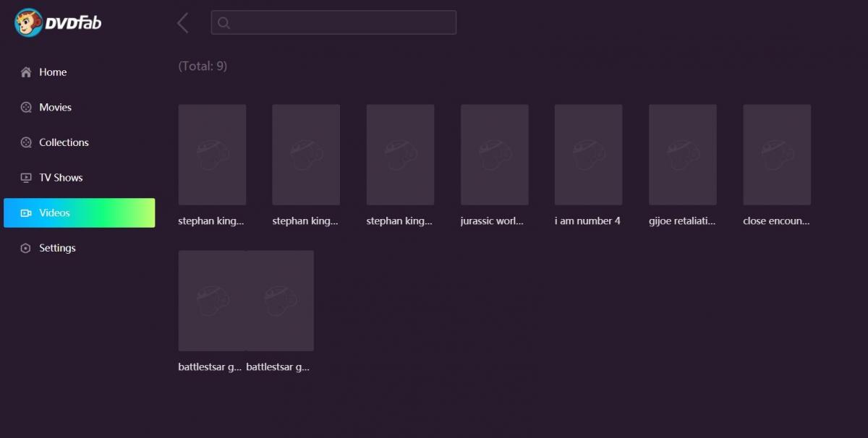
Task: Click the Movies reel icon
Action: click(26, 107)
